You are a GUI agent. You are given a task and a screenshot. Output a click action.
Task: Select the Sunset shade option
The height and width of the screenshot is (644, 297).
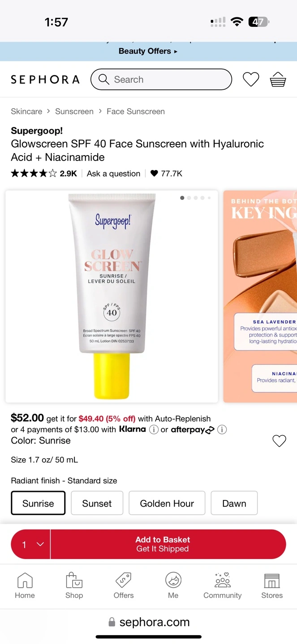pos(97,503)
